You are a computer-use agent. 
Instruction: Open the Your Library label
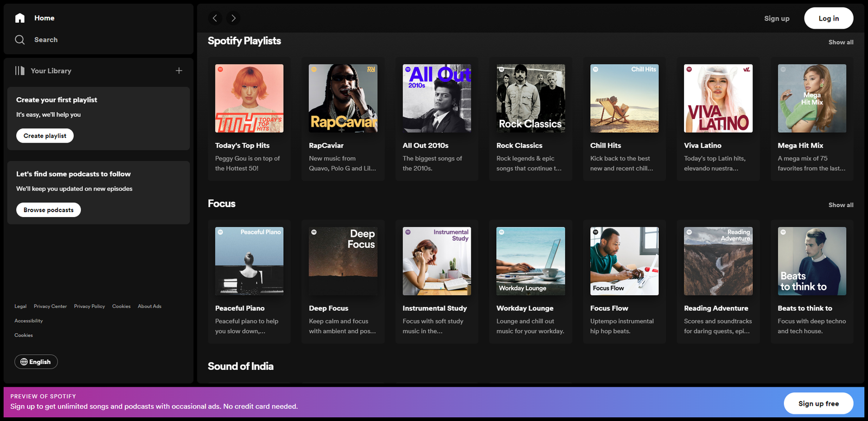click(51, 71)
